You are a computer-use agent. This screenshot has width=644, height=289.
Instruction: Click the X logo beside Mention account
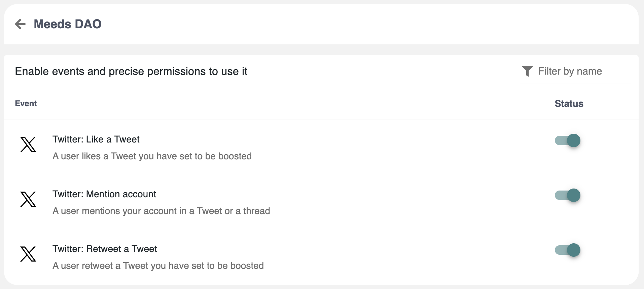pyautogui.click(x=28, y=199)
